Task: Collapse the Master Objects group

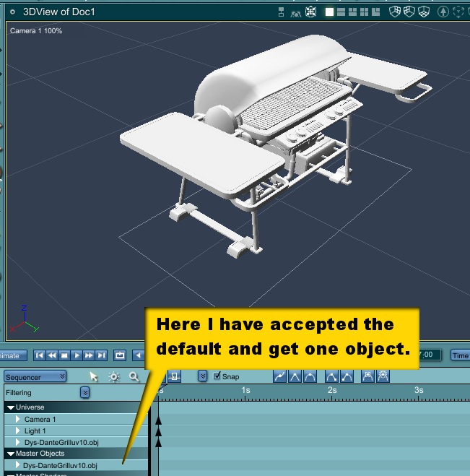Action: pos(10,454)
